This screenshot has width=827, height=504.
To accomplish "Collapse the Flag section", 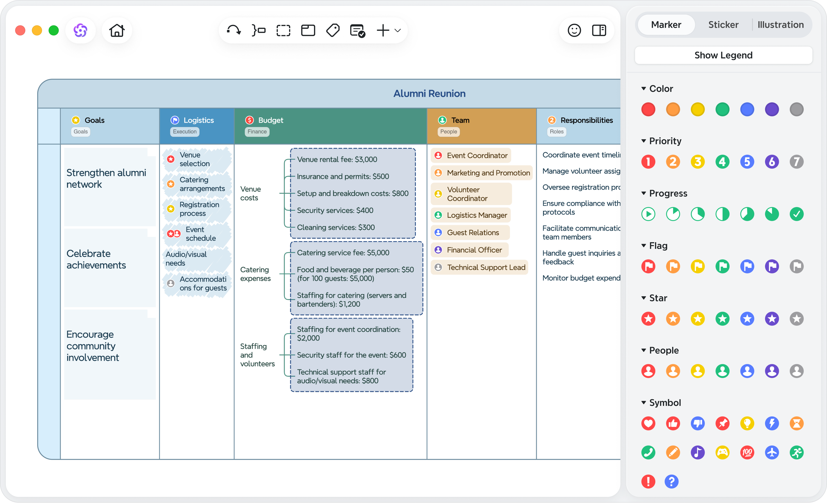I will point(644,246).
